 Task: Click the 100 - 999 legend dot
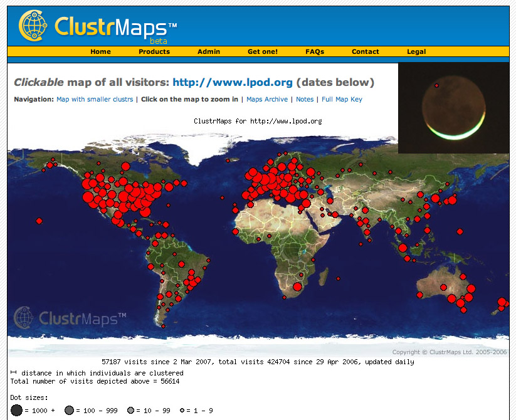click(x=69, y=410)
